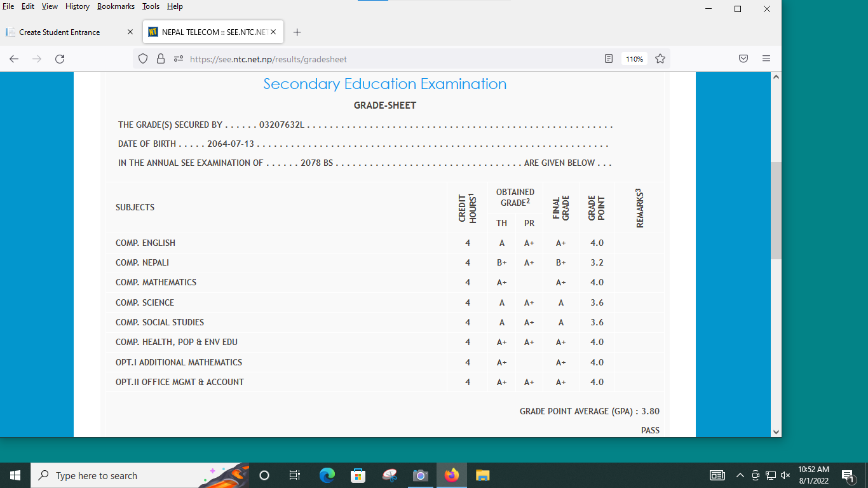Open the Bookmarks menu
868x488 pixels.
[x=116, y=6]
